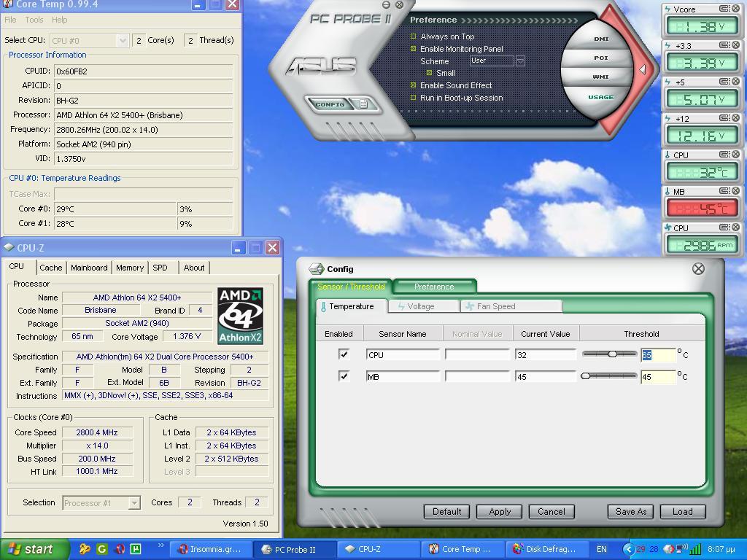Open settings icon on CPU fan panel

(x=724, y=227)
